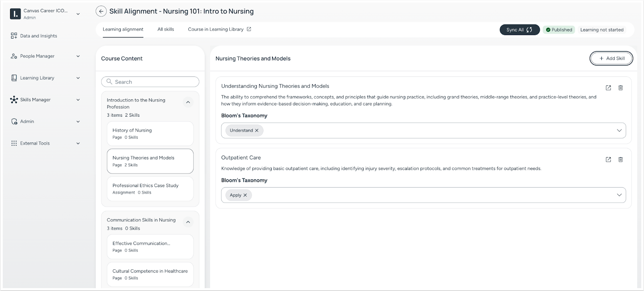Select Professional Ethics Case Study assignment
The image size is (644, 291).
(x=150, y=189)
